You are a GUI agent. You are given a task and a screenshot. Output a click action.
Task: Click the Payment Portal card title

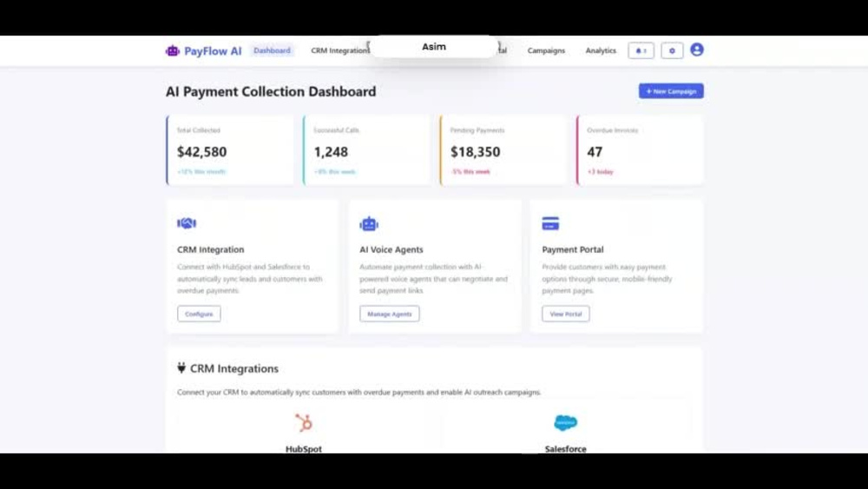click(x=572, y=249)
